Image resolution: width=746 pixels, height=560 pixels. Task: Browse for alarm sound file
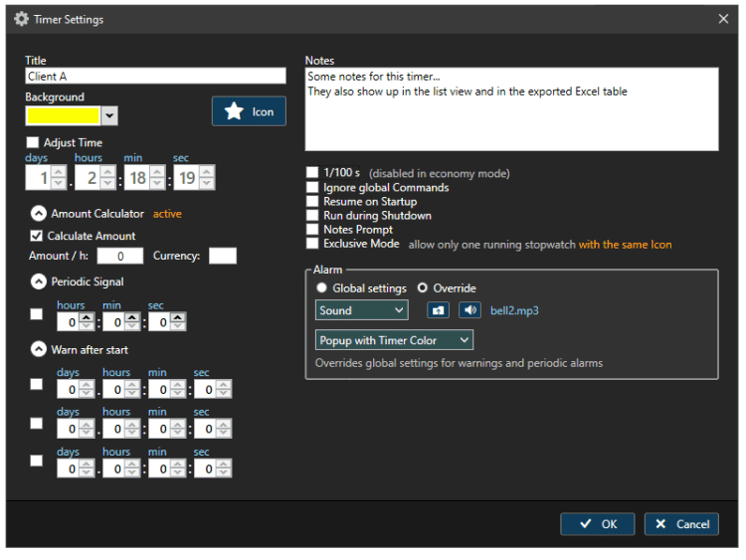click(438, 310)
